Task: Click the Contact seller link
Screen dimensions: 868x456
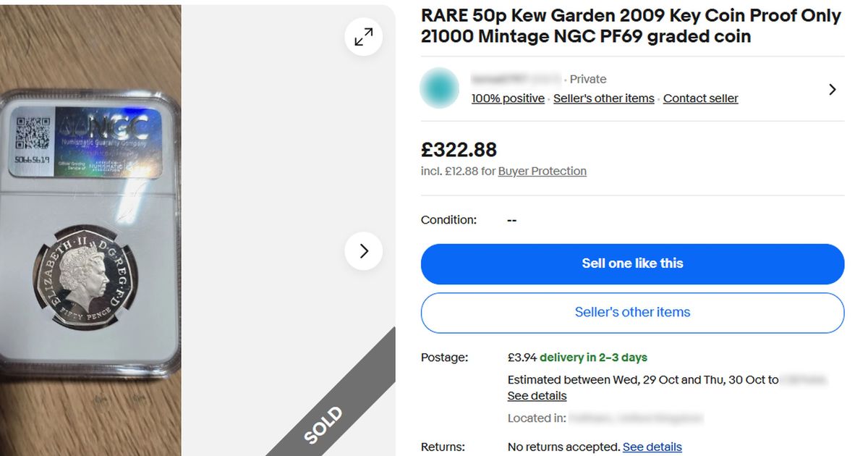Action: [x=700, y=98]
